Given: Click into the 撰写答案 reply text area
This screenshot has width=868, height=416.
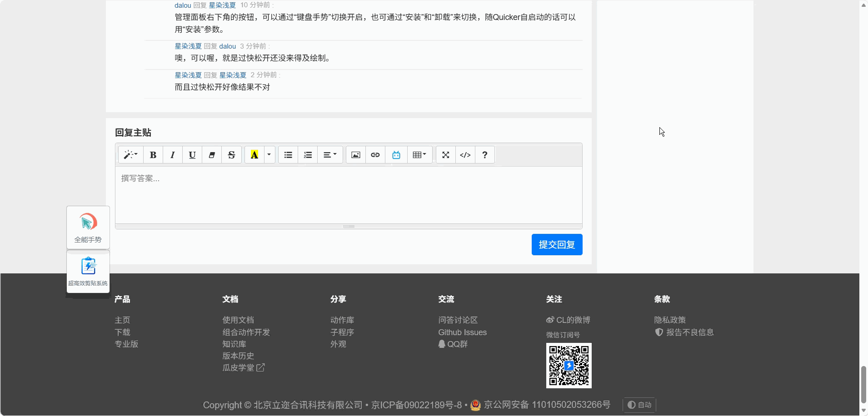Looking at the screenshot, I should (x=349, y=195).
